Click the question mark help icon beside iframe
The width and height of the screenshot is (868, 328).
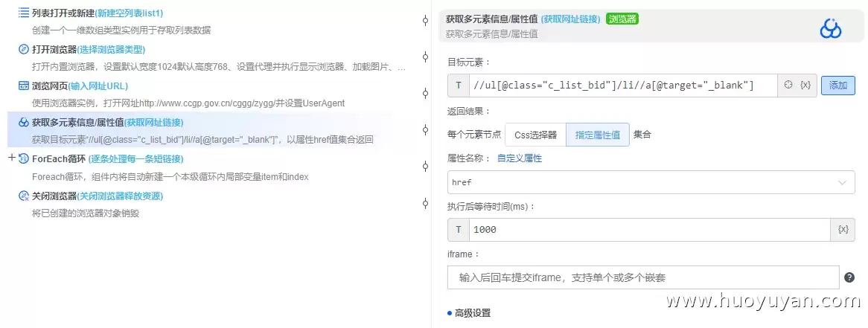[x=849, y=277]
